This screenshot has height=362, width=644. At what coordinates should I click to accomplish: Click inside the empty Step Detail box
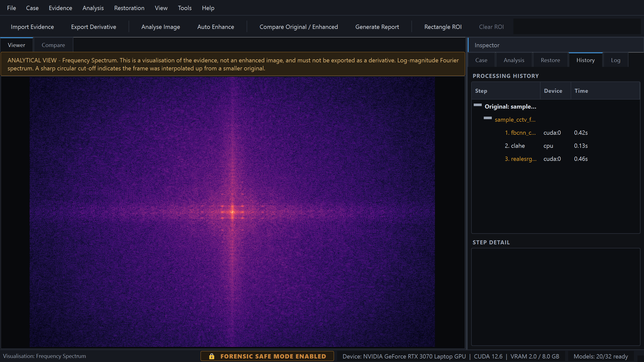point(556,297)
